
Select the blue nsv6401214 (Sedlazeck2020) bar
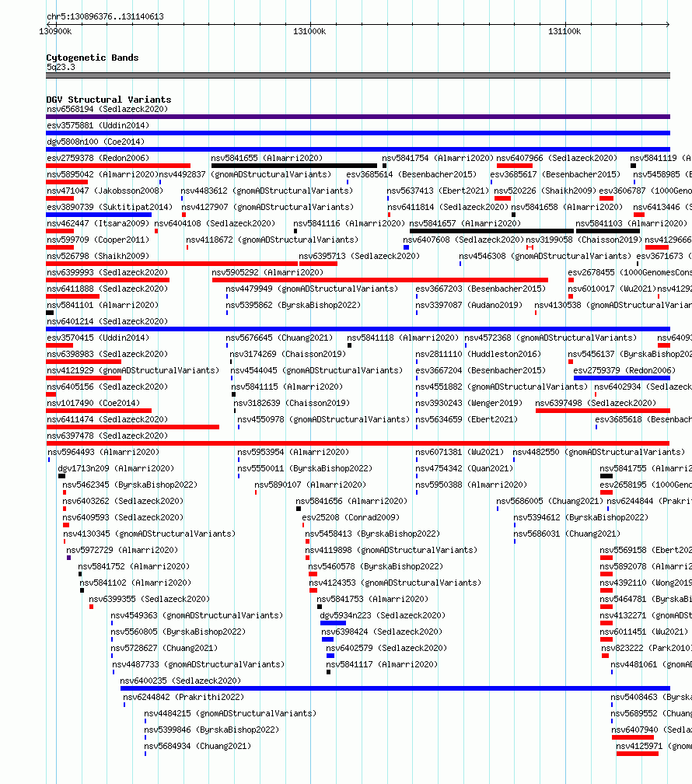358,329
